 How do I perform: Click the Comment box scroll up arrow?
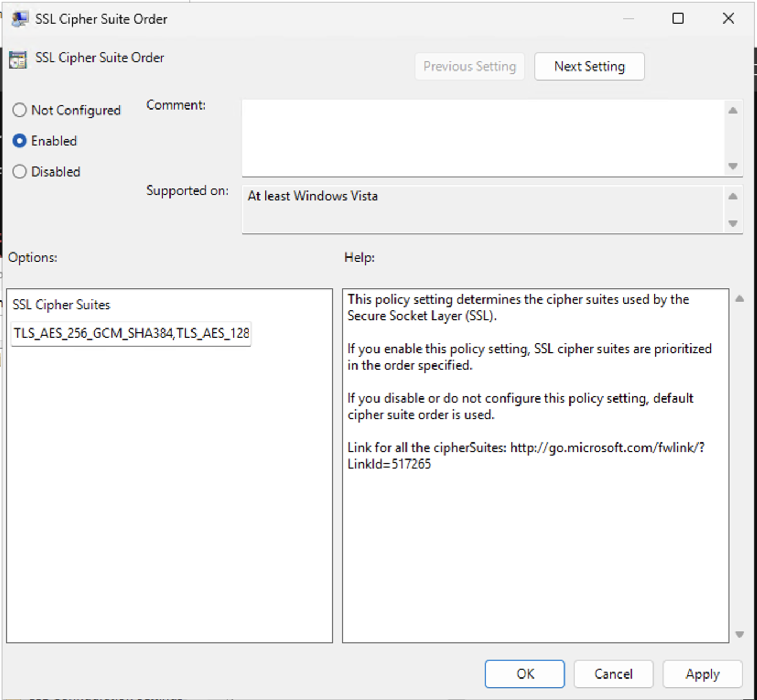point(733,111)
